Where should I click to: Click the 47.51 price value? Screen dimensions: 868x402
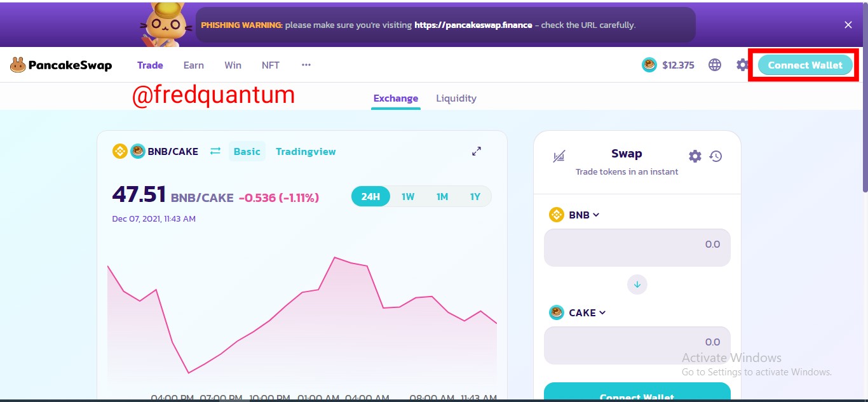click(139, 194)
